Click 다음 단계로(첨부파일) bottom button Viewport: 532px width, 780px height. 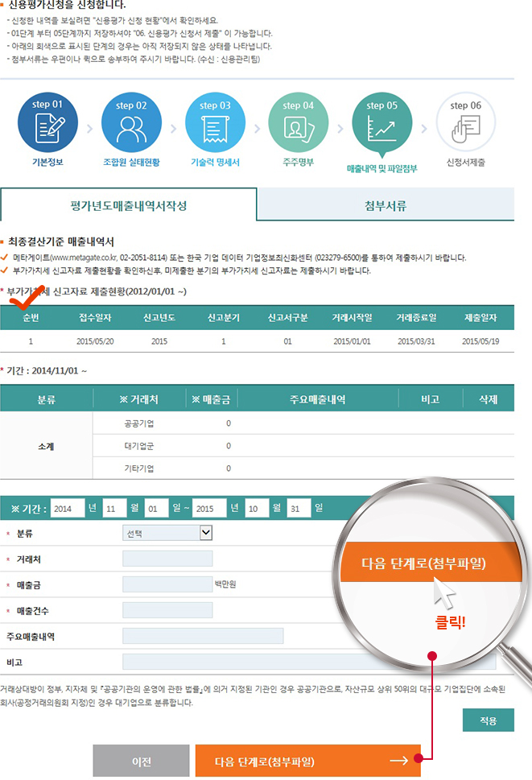[x=308, y=761]
